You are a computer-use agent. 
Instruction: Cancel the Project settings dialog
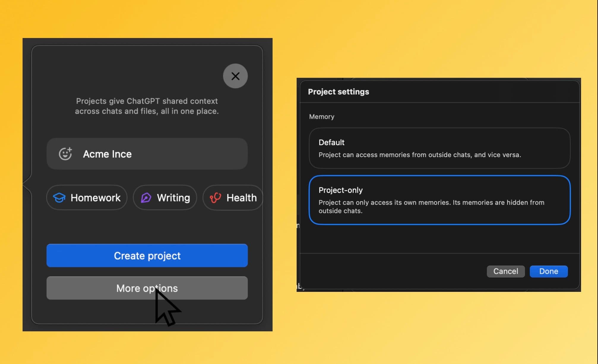[x=506, y=271]
